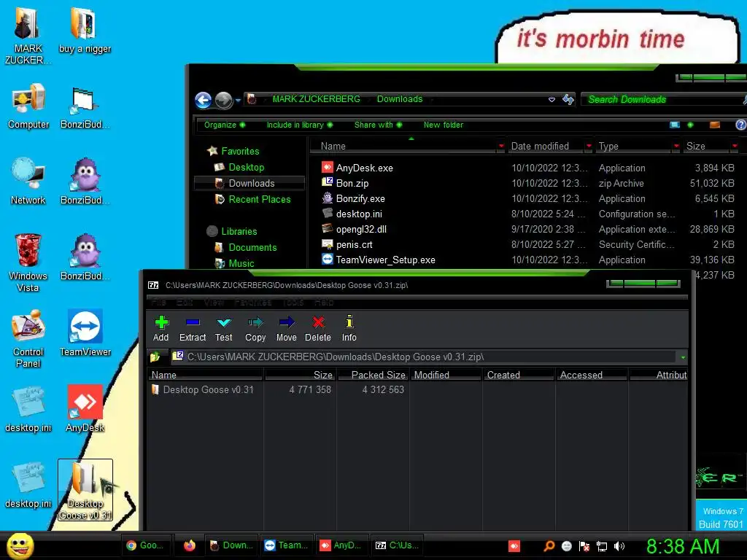The height and width of the screenshot is (560, 747).
Task: Select TeamViewer_Setup.exe in Downloads list
Action: coord(385,260)
